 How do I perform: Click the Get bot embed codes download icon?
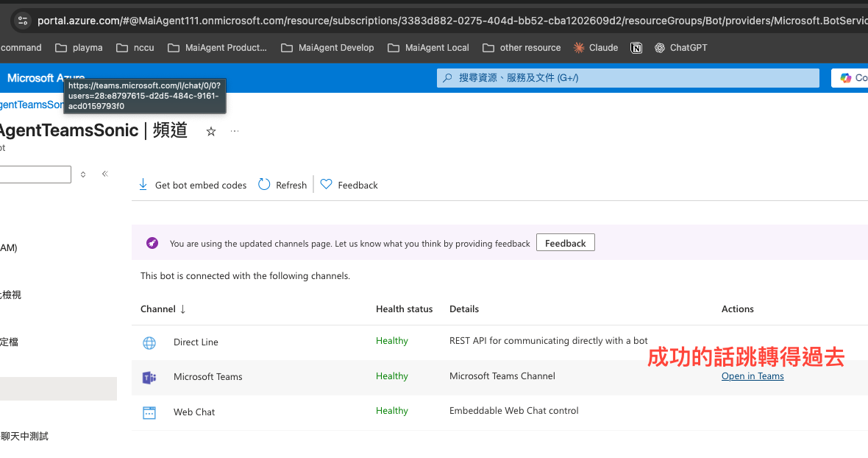coord(143,184)
